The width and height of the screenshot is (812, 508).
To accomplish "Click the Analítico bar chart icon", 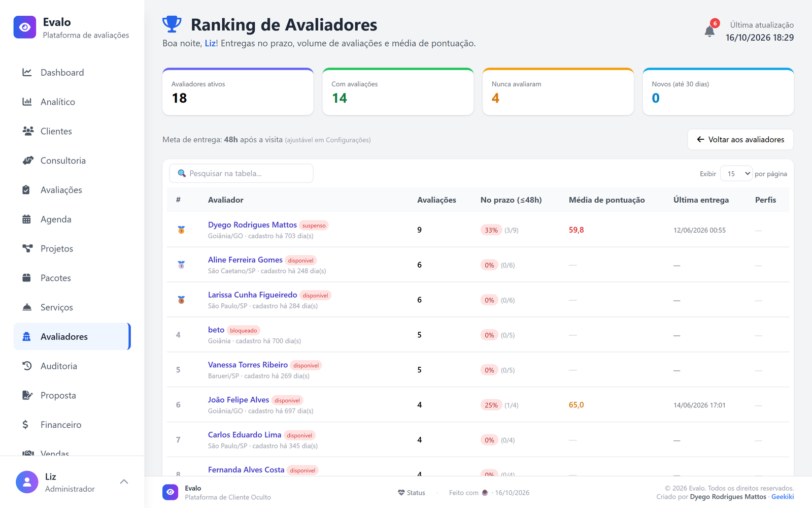I will pos(27,102).
